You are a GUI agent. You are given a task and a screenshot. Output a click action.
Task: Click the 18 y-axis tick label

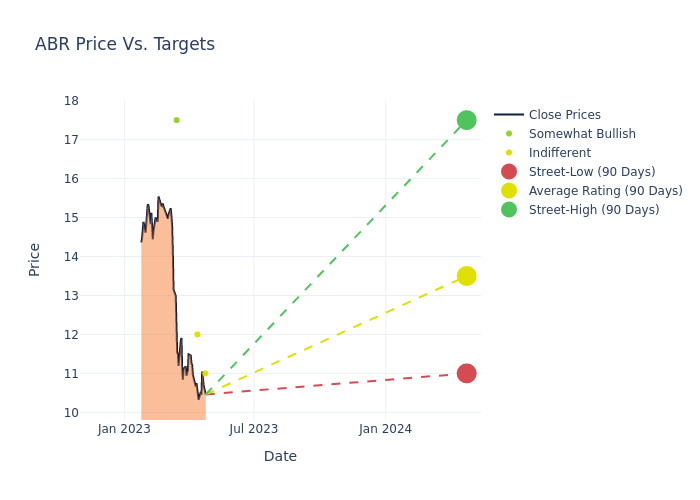72,101
